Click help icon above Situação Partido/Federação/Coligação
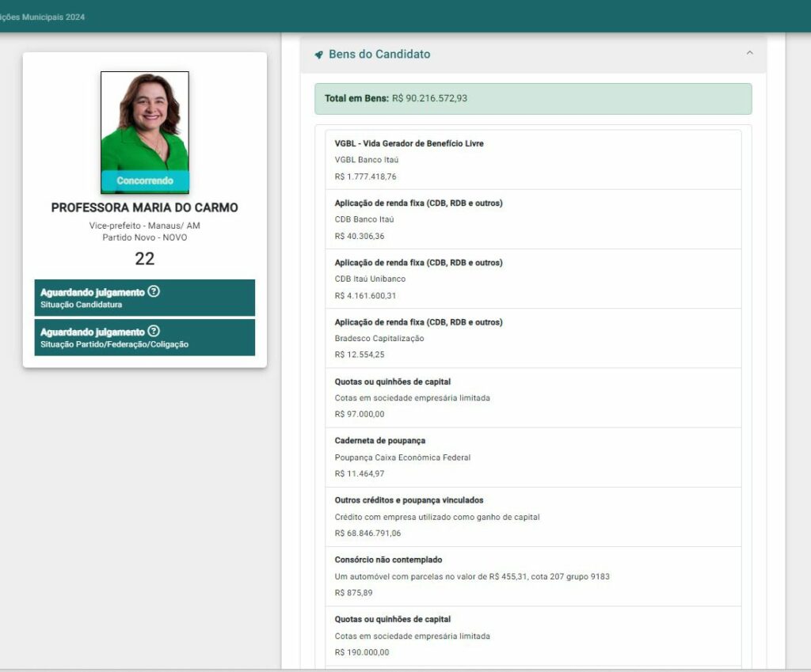This screenshot has width=811, height=672. pyautogui.click(x=154, y=331)
